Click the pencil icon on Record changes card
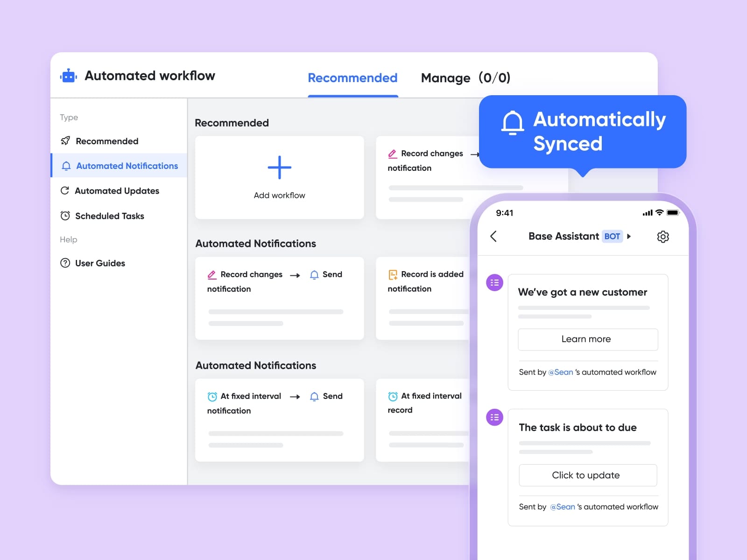Screen dimensions: 747x560 tap(212, 274)
